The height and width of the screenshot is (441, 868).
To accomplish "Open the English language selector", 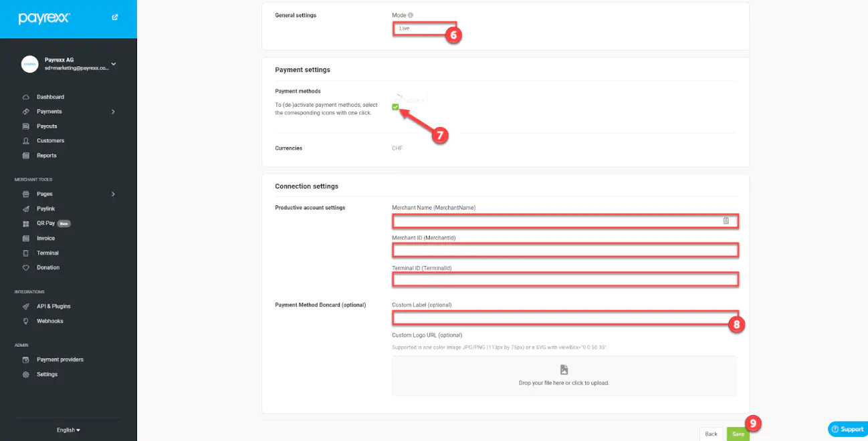I will pos(68,430).
